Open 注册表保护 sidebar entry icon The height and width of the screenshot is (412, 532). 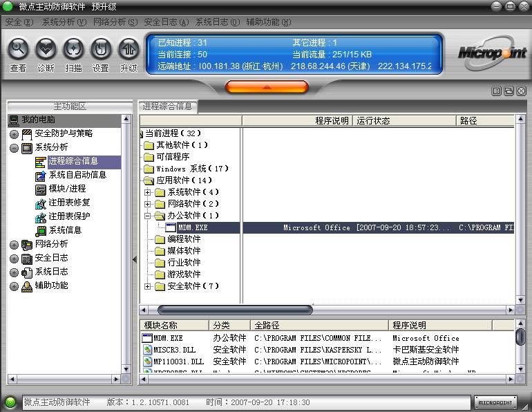(x=40, y=217)
